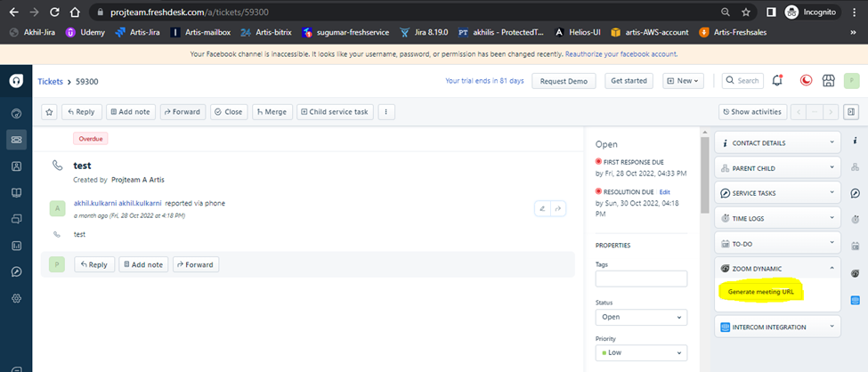Select the contact details info icon in right strip
Image resolution: width=868 pixels, height=372 pixels.
coord(856,142)
